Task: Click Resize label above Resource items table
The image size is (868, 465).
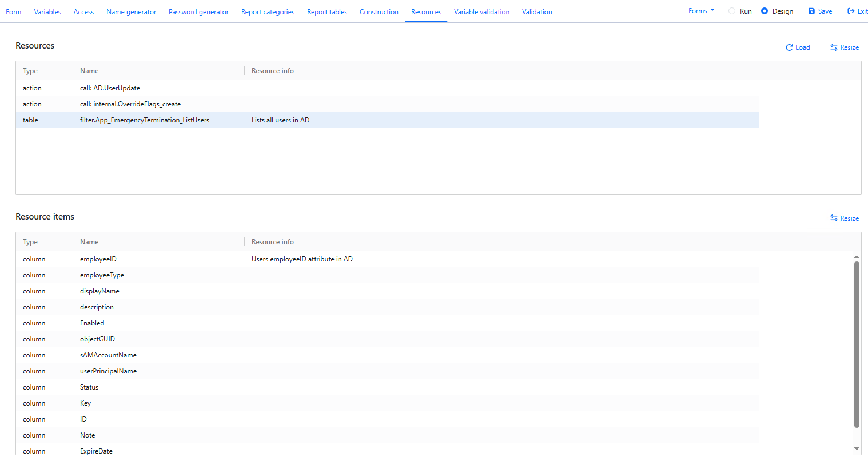Action: pos(849,218)
